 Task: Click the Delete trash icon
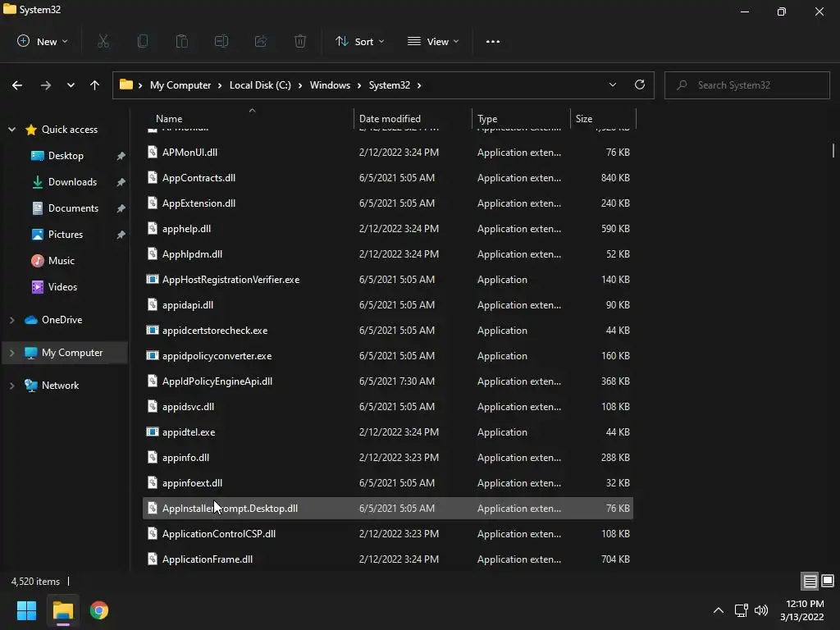300,41
